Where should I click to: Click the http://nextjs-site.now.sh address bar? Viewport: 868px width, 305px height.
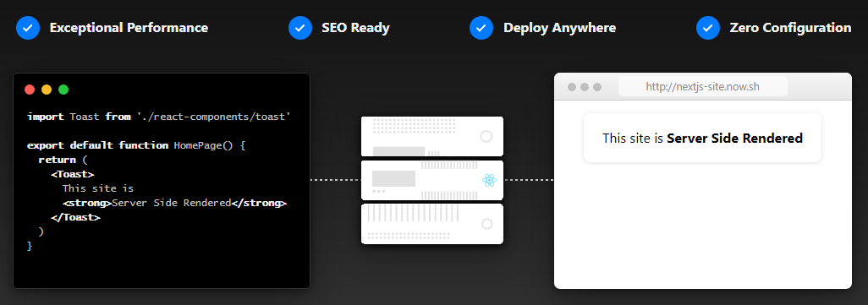click(x=702, y=87)
